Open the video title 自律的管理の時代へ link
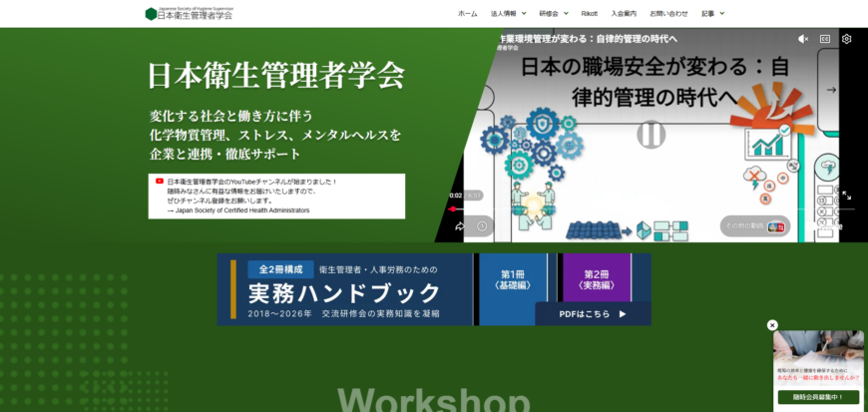The image size is (868, 412). click(588, 39)
